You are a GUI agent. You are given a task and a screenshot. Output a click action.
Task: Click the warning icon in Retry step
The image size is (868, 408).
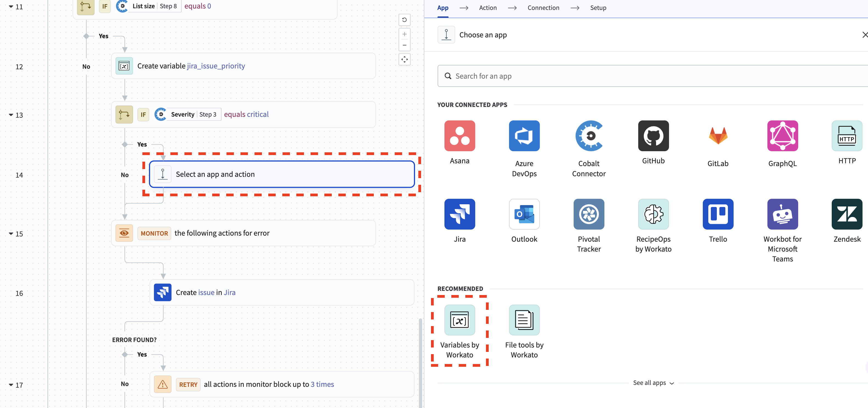click(x=162, y=384)
